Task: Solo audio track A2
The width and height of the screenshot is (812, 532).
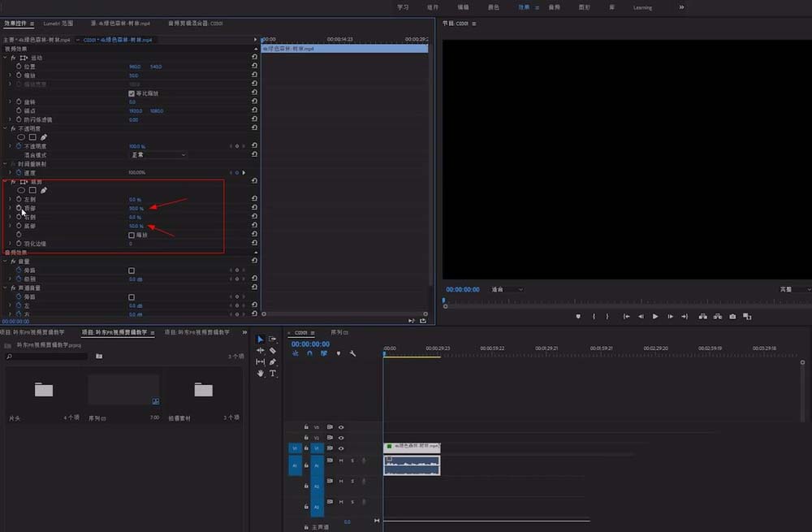Action: pyautogui.click(x=352, y=481)
